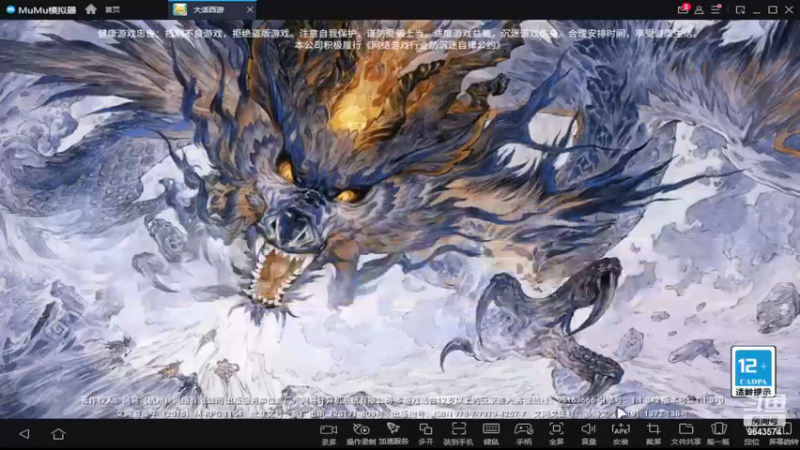Open file sharing (文件共享) folder
800x450 pixels.
pyautogui.click(x=686, y=434)
